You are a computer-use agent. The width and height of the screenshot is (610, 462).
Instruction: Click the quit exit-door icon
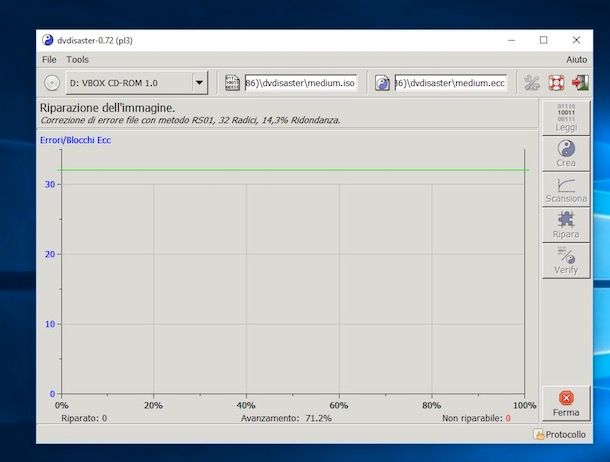[580, 83]
